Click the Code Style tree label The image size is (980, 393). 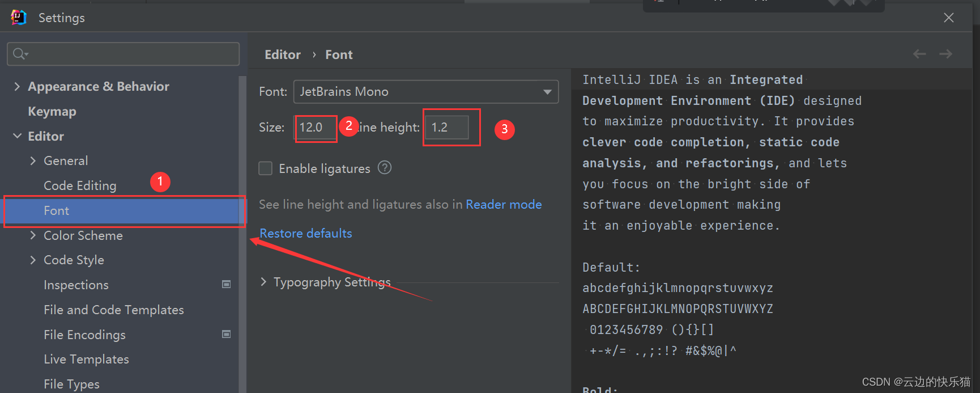74,260
